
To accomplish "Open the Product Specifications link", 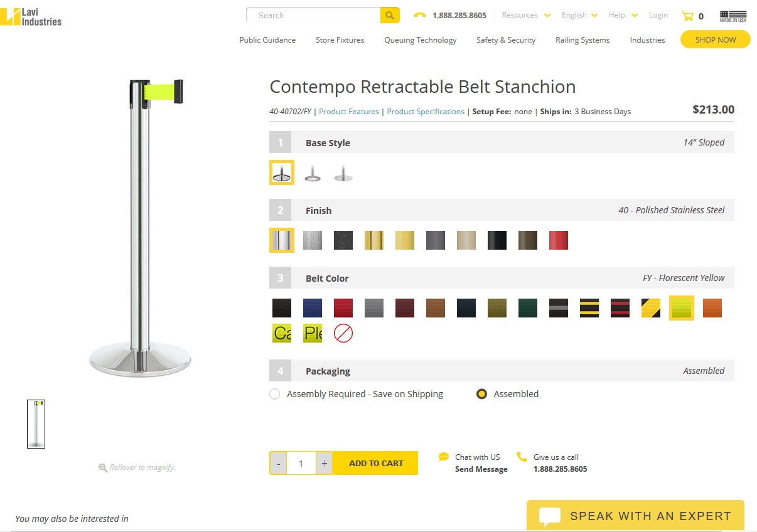I will coord(426,112).
